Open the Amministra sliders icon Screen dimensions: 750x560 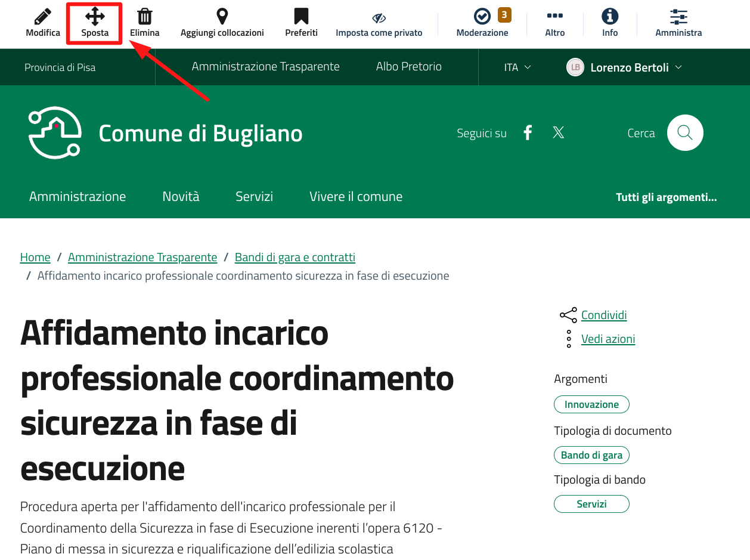pyautogui.click(x=678, y=17)
